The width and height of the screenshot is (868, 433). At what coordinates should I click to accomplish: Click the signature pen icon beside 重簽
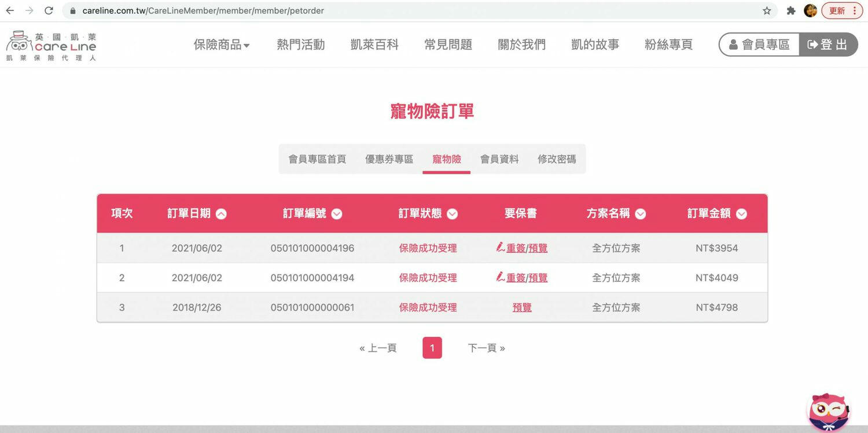click(x=500, y=248)
